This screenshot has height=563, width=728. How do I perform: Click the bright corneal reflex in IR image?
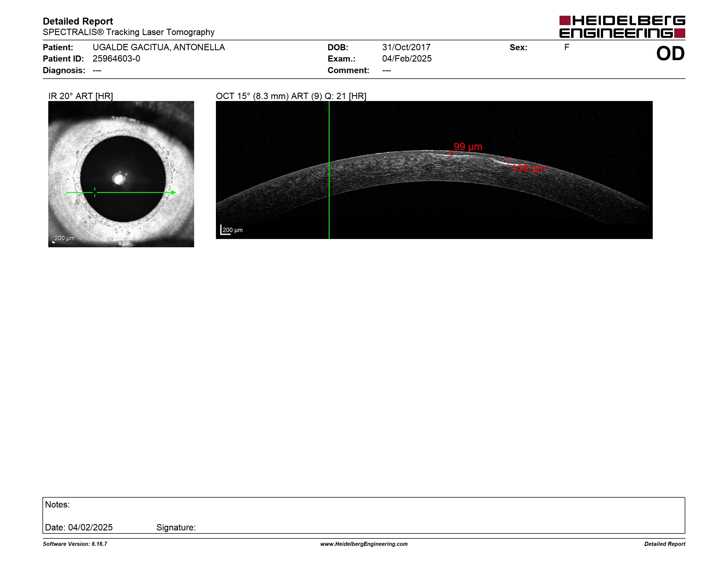pos(119,179)
